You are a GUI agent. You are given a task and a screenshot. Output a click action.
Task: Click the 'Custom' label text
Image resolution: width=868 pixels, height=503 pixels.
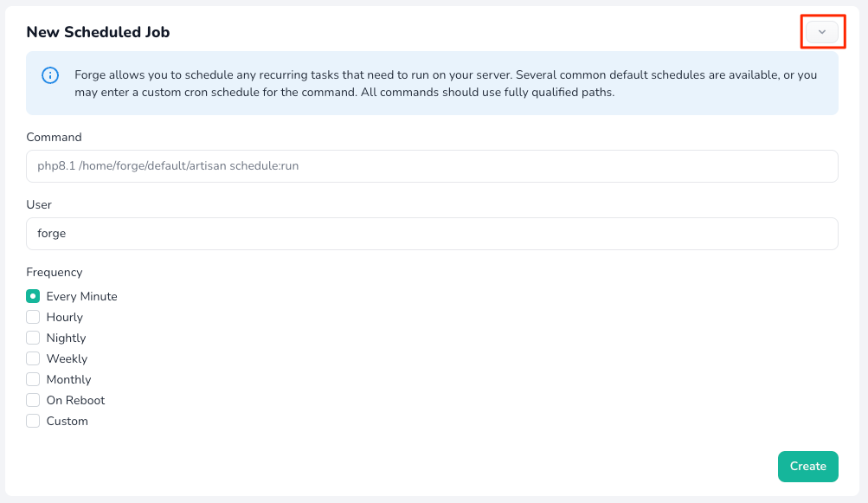[x=67, y=421]
